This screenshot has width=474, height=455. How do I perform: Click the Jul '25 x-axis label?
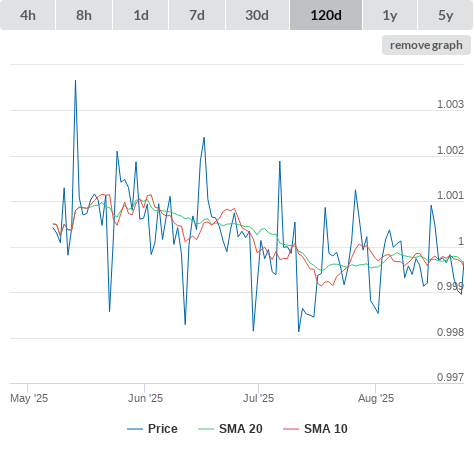click(258, 398)
